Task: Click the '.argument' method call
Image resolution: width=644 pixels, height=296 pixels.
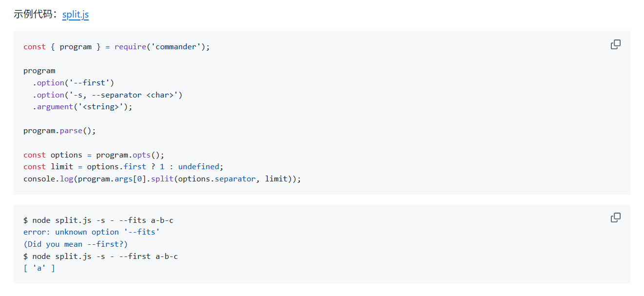Action: [x=53, y=107]
